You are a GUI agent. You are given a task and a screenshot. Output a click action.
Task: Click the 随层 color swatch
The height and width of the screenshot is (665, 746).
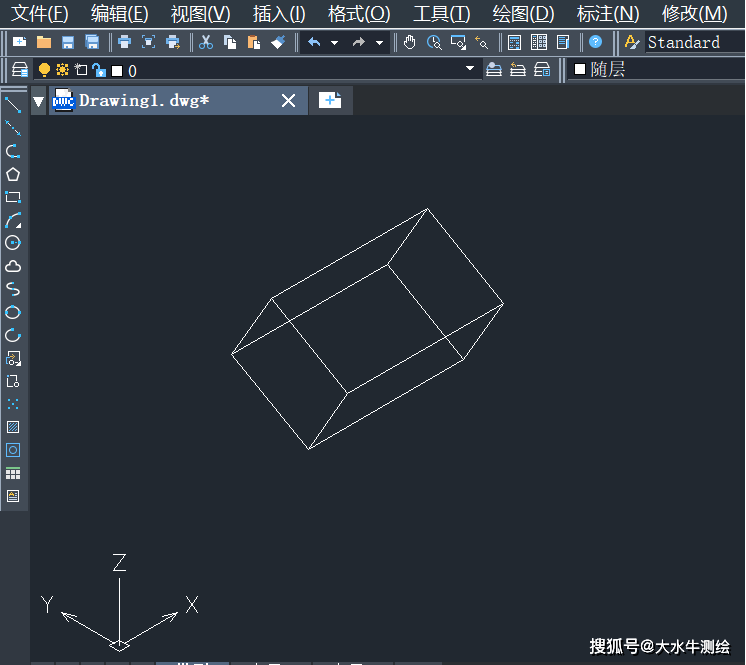(580, 69)
